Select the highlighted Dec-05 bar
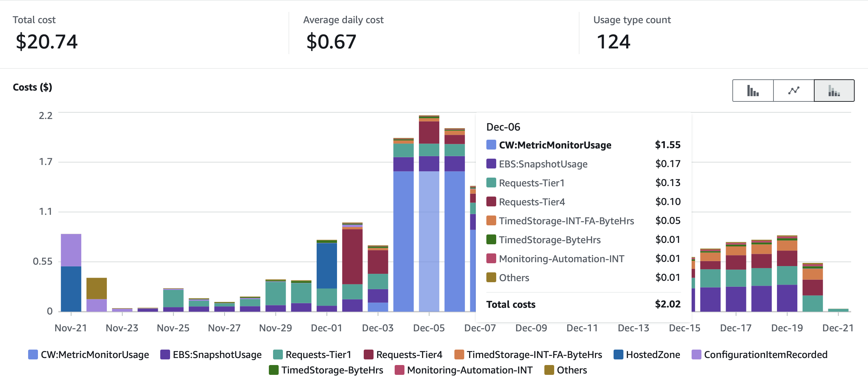868x391 pixels. point(429,213)
